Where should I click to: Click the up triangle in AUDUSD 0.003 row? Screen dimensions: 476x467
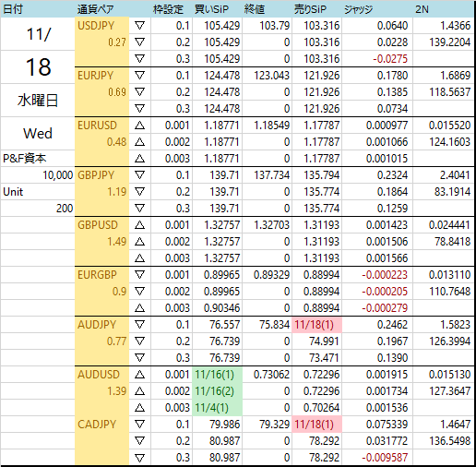pos(139,408)
